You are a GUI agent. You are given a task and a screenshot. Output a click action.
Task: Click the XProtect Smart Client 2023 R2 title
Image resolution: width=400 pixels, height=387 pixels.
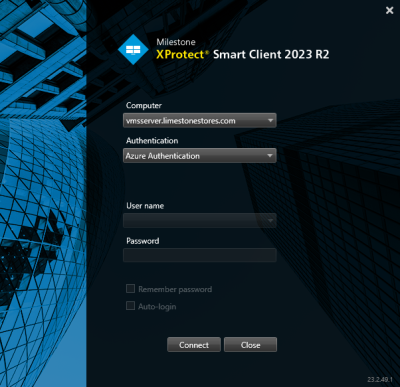[243, 54]
